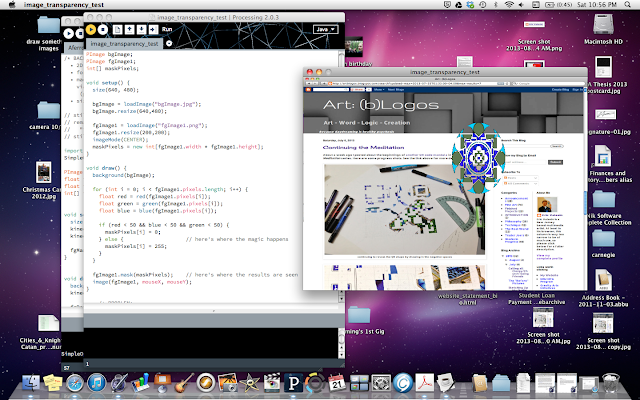Click the fgImage1.mask(maskPixels) code line

133,275
